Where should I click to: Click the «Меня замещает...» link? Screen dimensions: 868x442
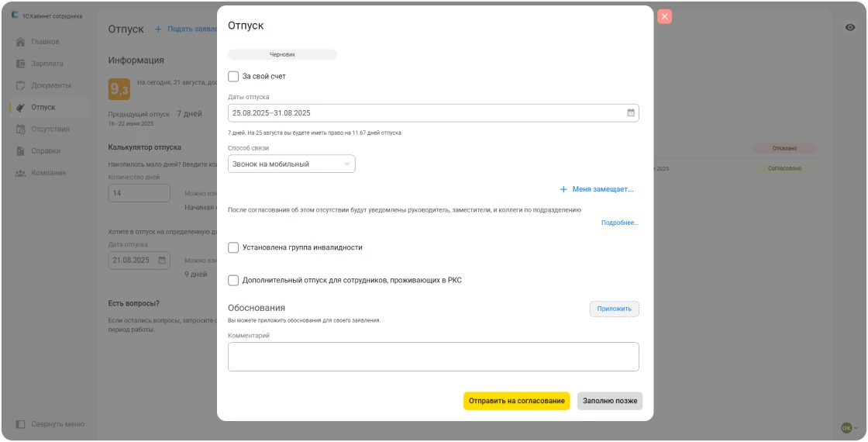[x=597, y=189]
